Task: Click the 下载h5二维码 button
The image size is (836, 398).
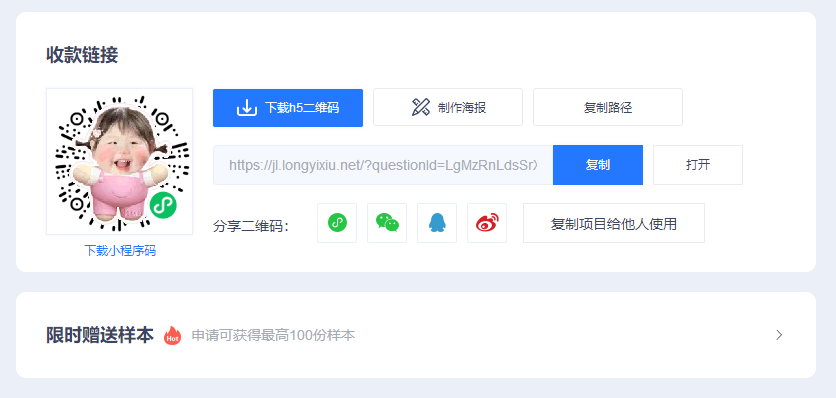Action: pyautogui.click(x=288, y=108)
